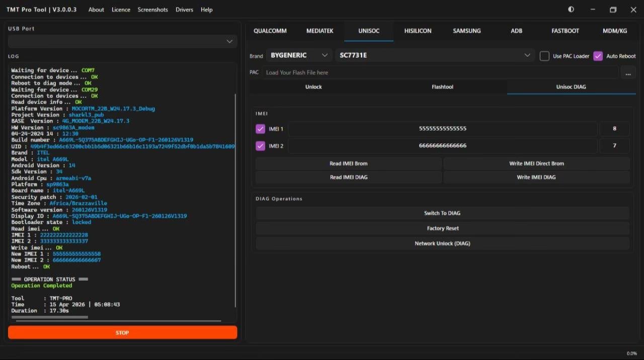Switch to the SAMSUNG tab
The height and width of the screenshot is (360, 644).
point(467,31)
